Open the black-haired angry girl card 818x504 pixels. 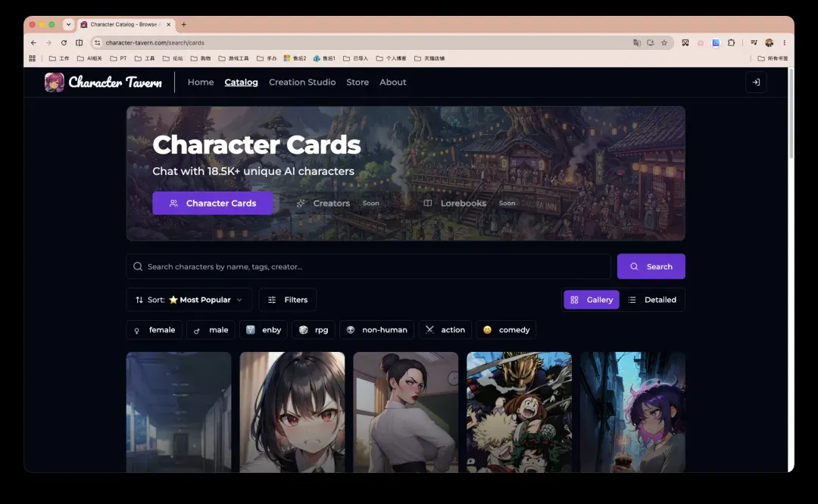[292, 412]
